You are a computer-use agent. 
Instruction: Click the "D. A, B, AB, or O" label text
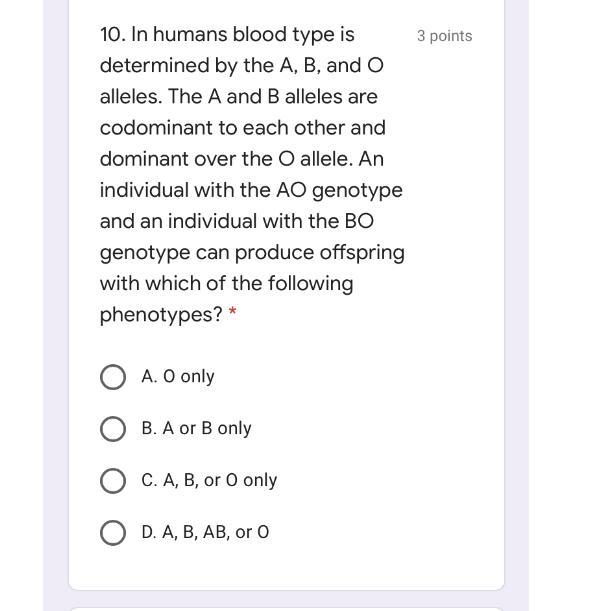pos(205,533)
